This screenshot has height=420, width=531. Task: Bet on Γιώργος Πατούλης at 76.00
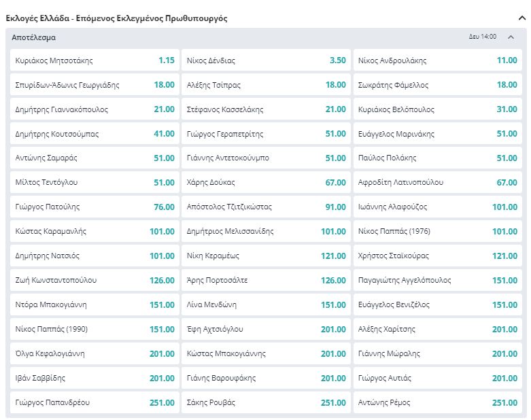[x=95, y=207]
